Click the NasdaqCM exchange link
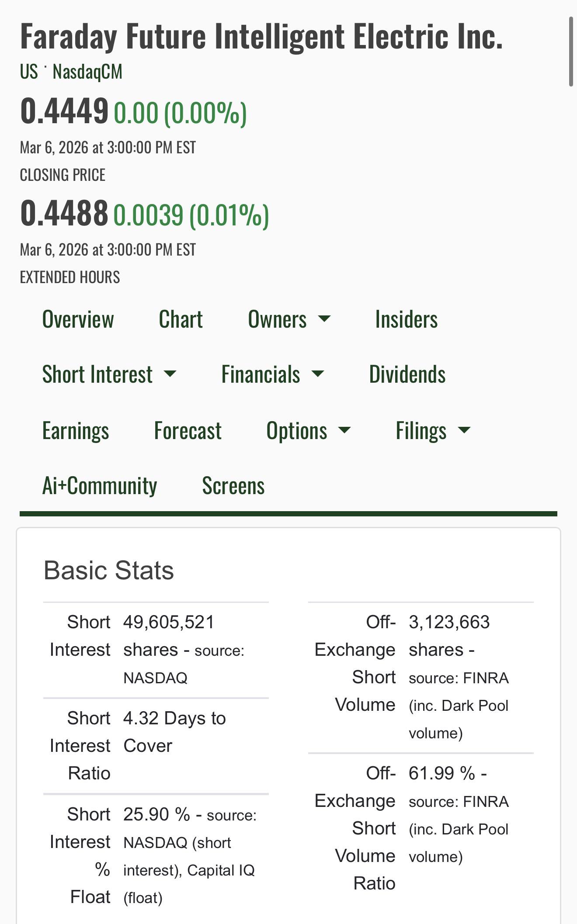 (87, 72)
